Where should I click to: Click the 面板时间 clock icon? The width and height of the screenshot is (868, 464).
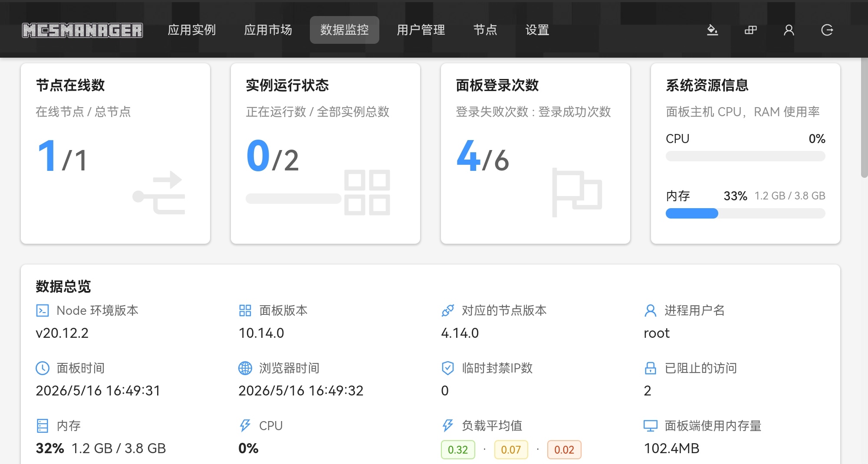click(x=43, y=368)
